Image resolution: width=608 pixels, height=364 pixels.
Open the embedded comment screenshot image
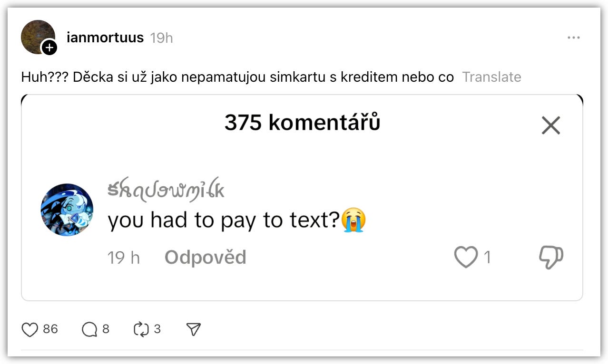point(302,198)
